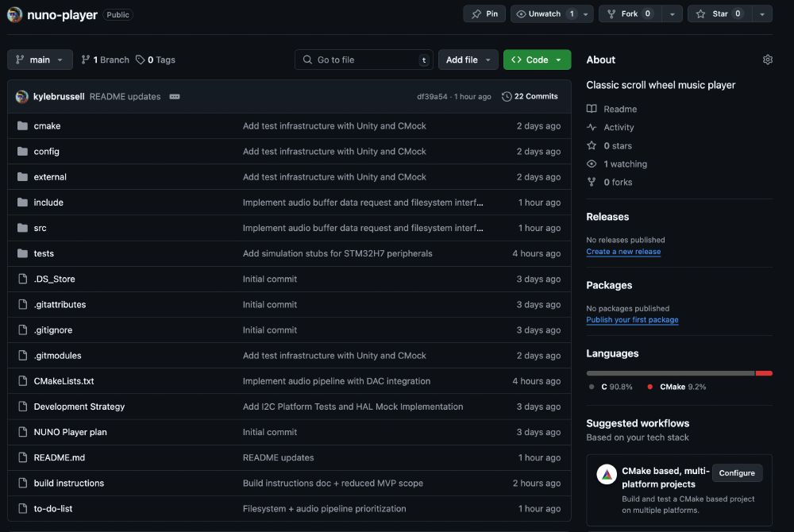Open the to-do-list file
This screenshot has height=532, width=794.
click(x=52, y=508)
